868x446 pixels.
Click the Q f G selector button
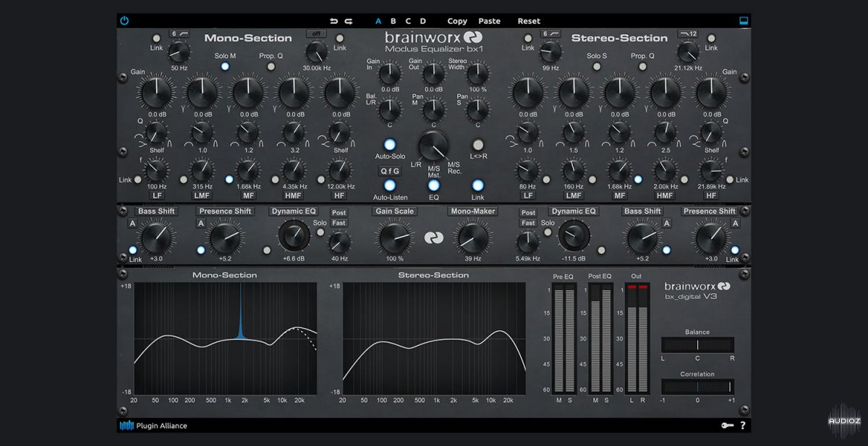(390, 172)
